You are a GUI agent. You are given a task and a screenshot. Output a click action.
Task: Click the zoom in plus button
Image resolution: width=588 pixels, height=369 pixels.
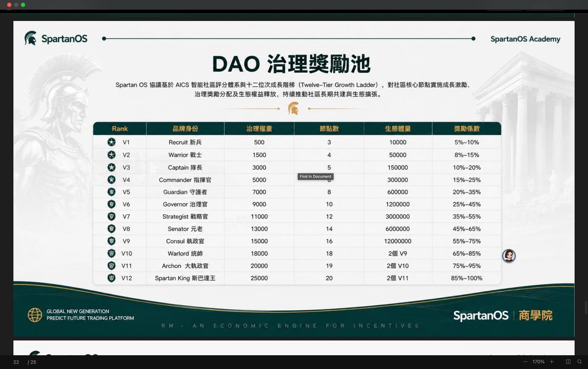551,362
